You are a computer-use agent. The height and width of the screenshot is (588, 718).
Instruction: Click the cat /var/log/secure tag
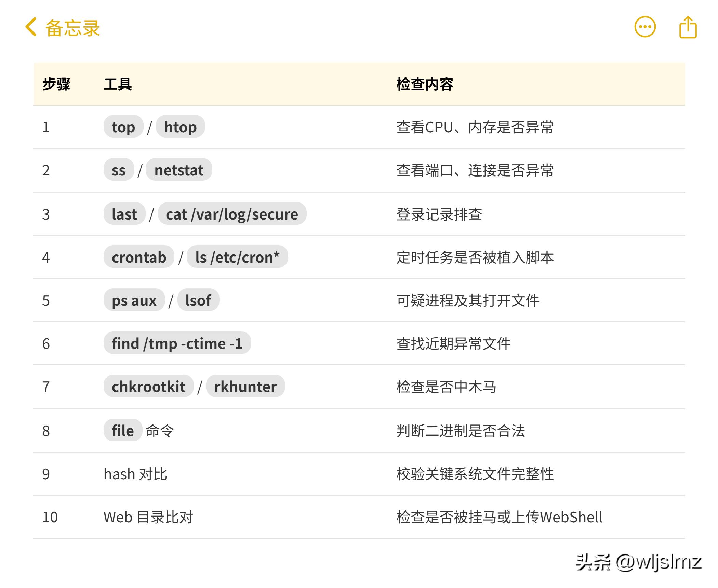pyautogui.click(x=232, y=214)
